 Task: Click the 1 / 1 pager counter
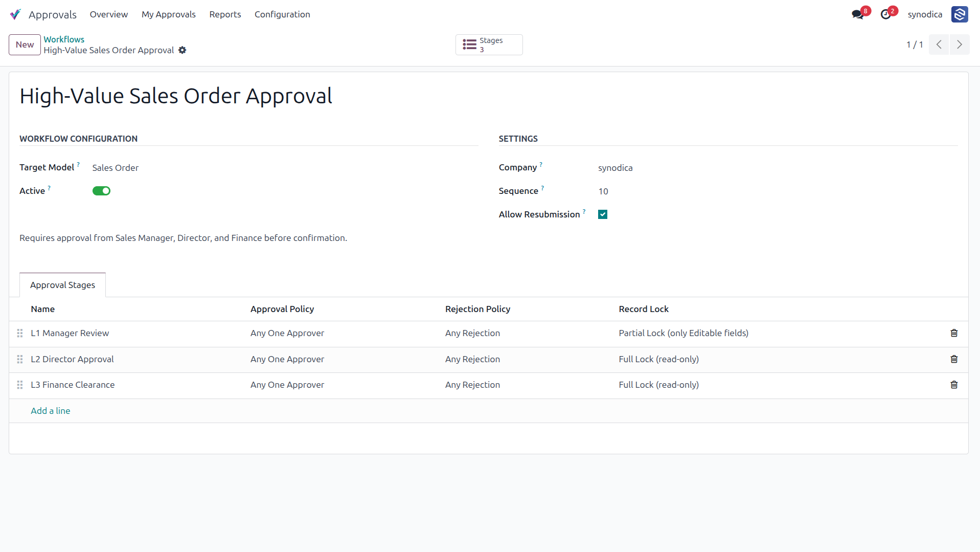pos(915,45)
